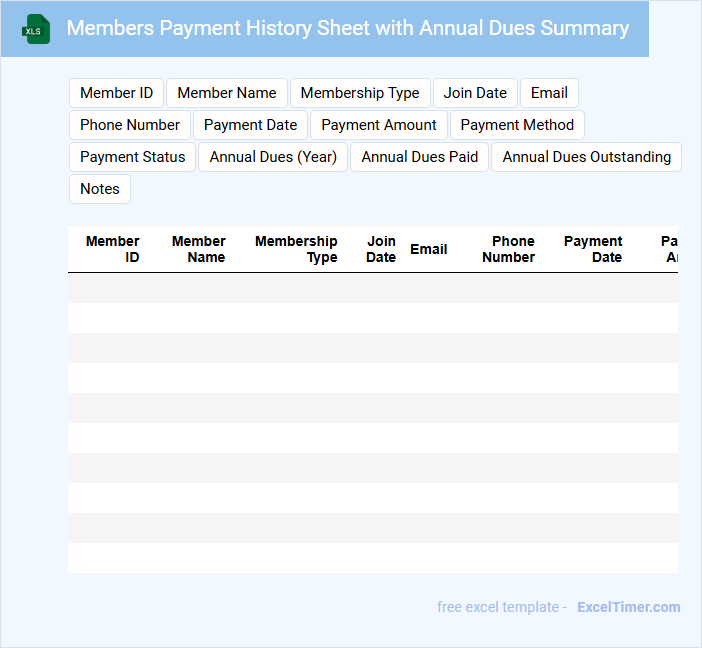Open the ExcelTimer.com link
The image size is (702, 648).
[x=628, y=607]
